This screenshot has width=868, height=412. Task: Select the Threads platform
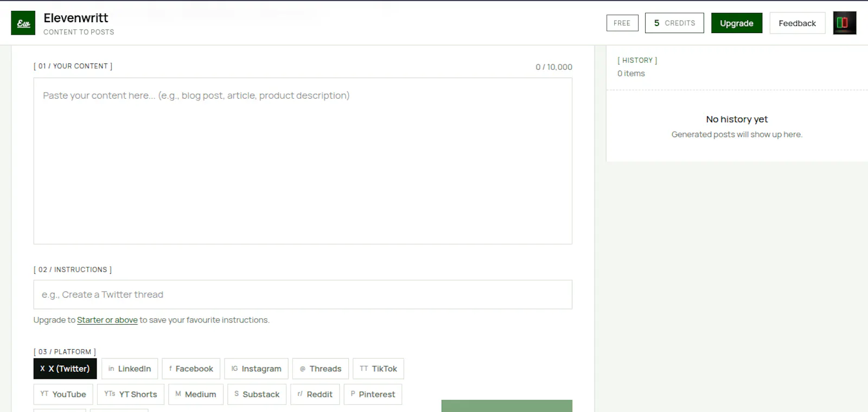click(x=321, y=369)
